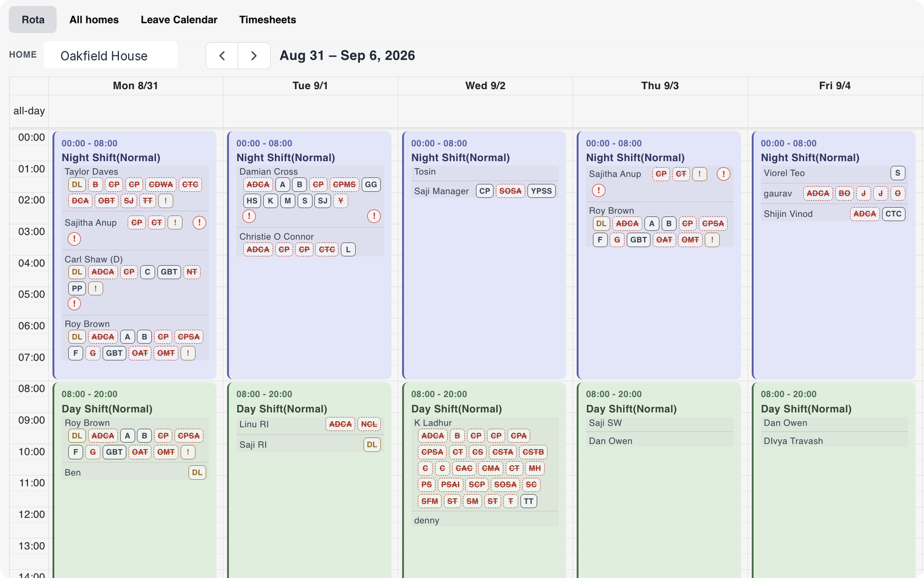This screenshot has height=578, width=924.
Task: Select Taylor Daves in Monday's night shift
Action: 91,172
